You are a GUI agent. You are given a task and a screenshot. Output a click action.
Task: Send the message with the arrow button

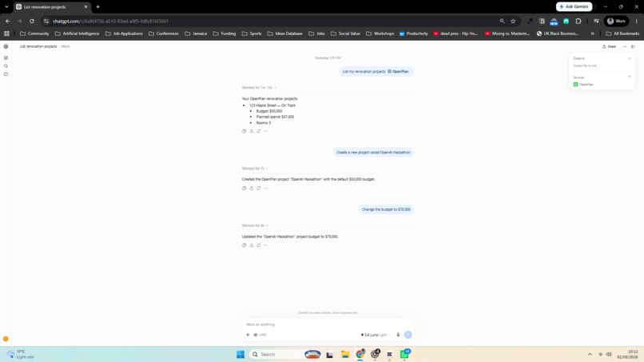point(407,335)
